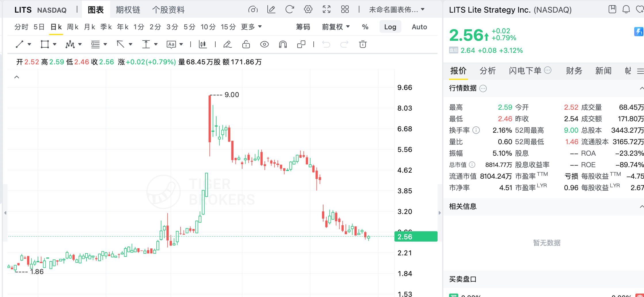The width and height of the screenshot is (644, 297).
Task: Select the Fibonacci levels tool
Action: pos(95,44)
